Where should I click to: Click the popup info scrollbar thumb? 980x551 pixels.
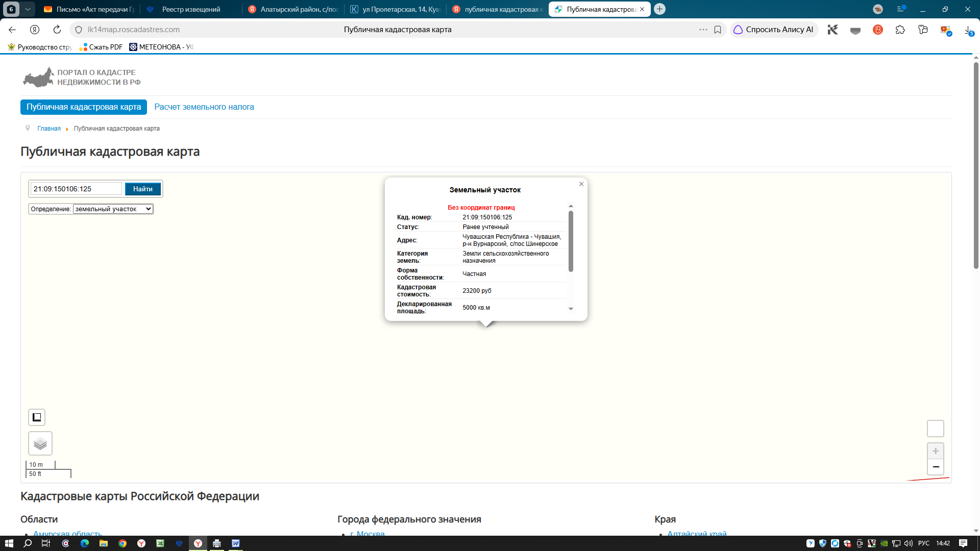point(571,241)
